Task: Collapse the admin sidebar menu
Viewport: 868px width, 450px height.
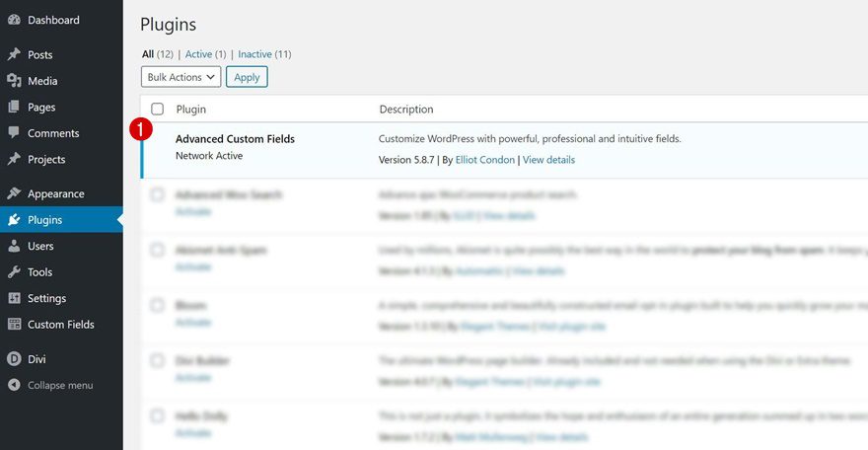Action: coord(59,385)
